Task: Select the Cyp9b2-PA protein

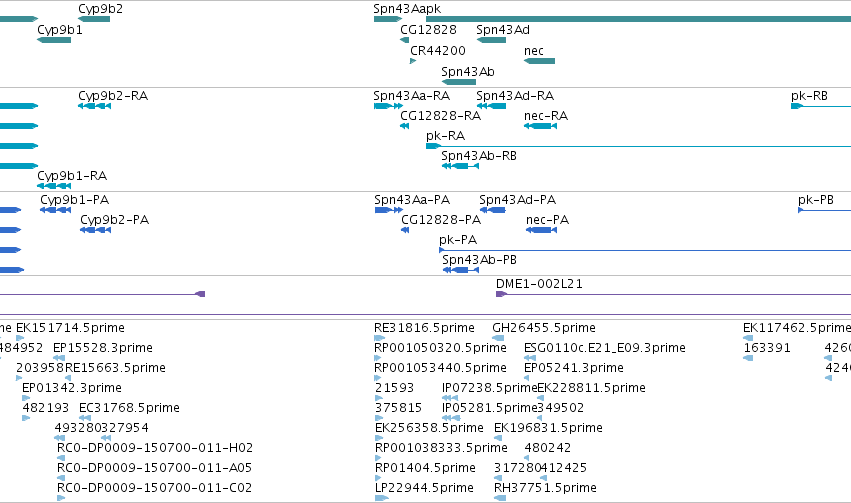Action: pos(96,230)
